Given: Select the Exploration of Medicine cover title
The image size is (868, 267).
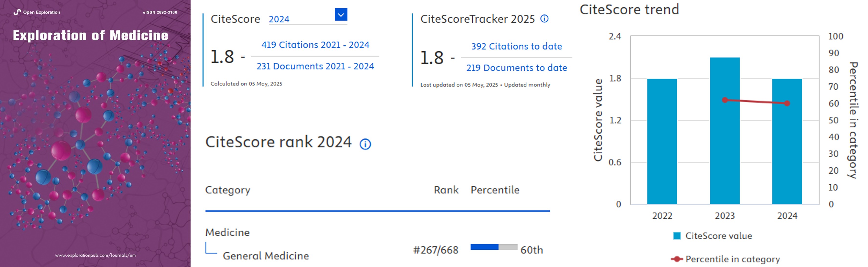Looking at the screenshot, I should [x=90, y=35].
